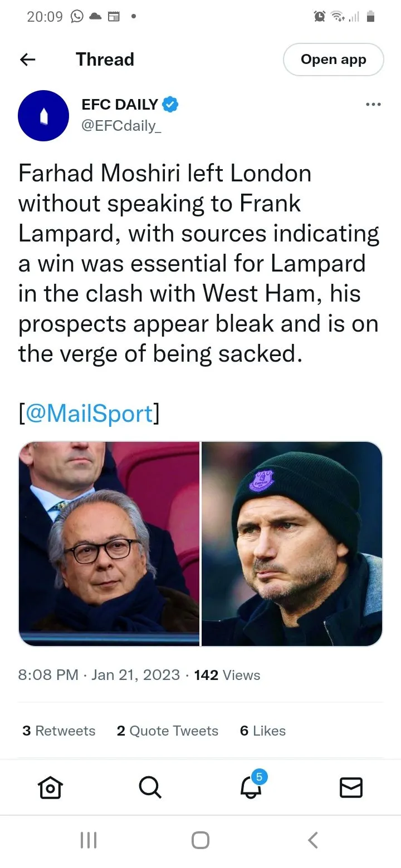Screen dimensions: 401x868
Task: Open the Search magnifier tab
Action: click(150, 787)
